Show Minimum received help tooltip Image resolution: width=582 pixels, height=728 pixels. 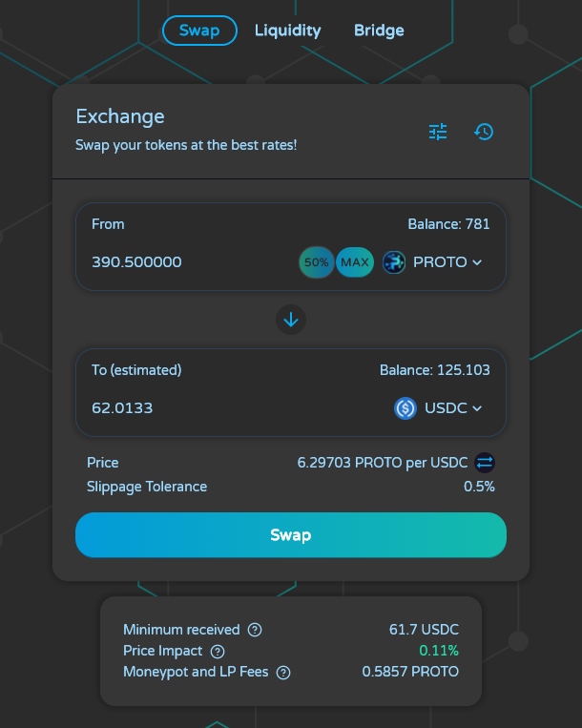tap(255, 630)
